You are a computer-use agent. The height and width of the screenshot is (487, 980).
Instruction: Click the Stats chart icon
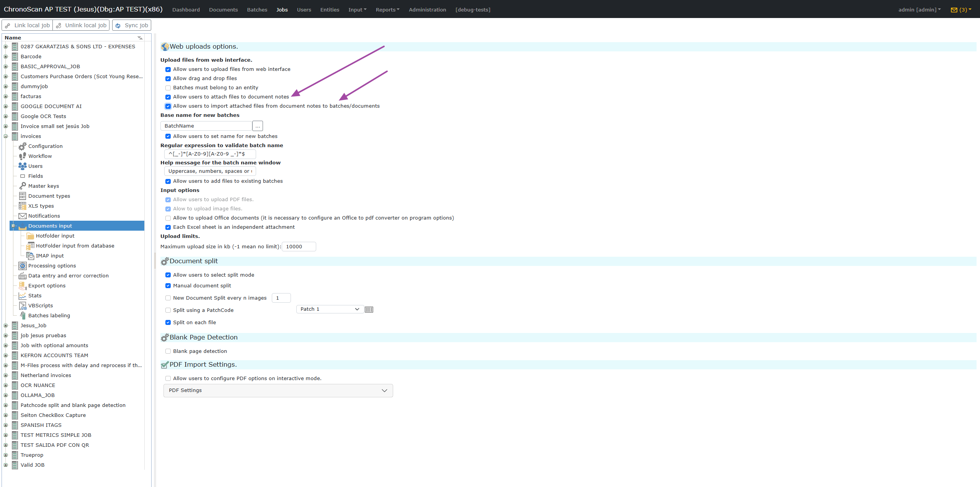tap(23, 295)
